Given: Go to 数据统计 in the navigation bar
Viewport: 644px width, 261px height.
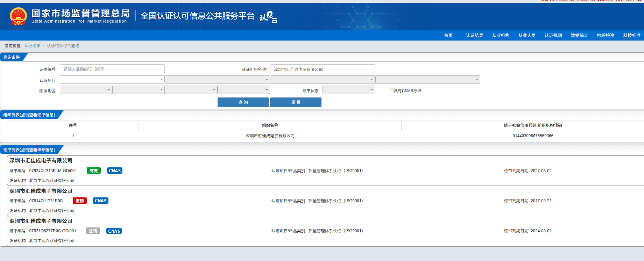Looking at the screenshot, I should point(579,36).
